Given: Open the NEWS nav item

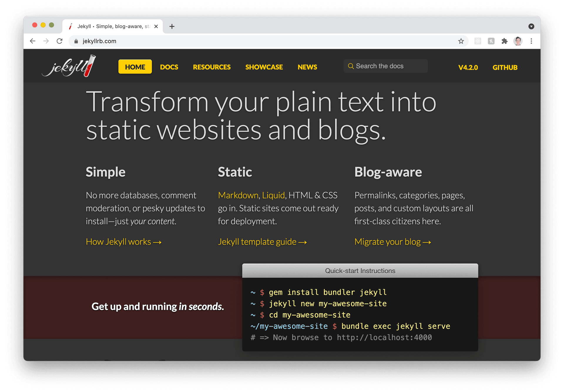Looking at the screenshot, I should point(307,67).
